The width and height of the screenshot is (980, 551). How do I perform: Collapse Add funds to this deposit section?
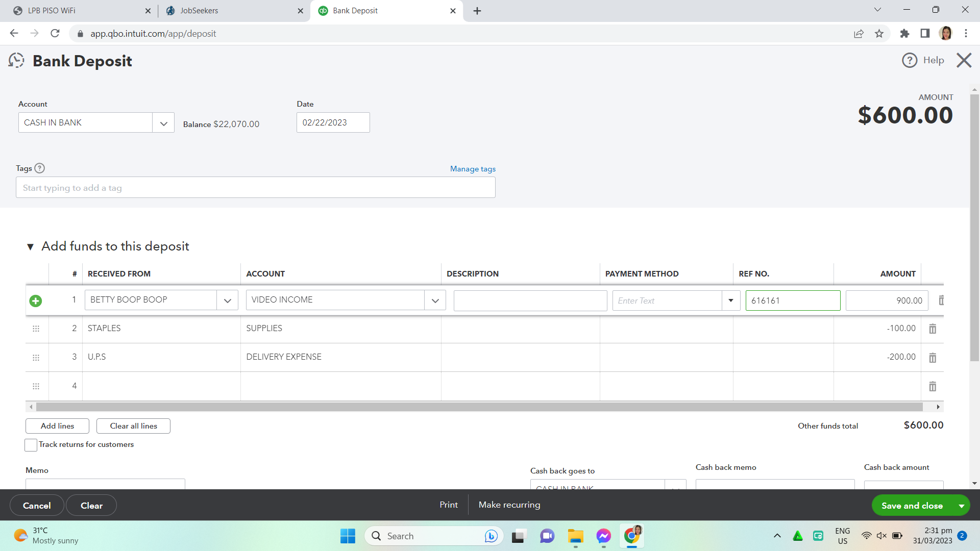coord(30,247)
